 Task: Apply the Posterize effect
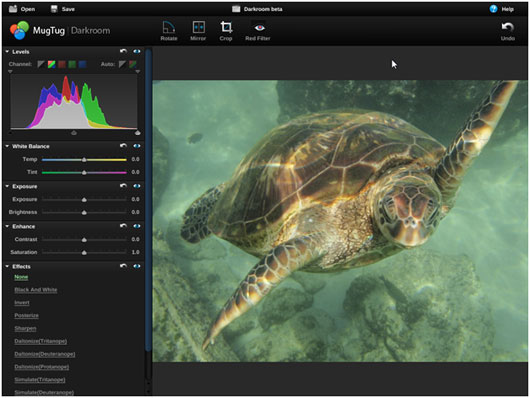point(26,315)
